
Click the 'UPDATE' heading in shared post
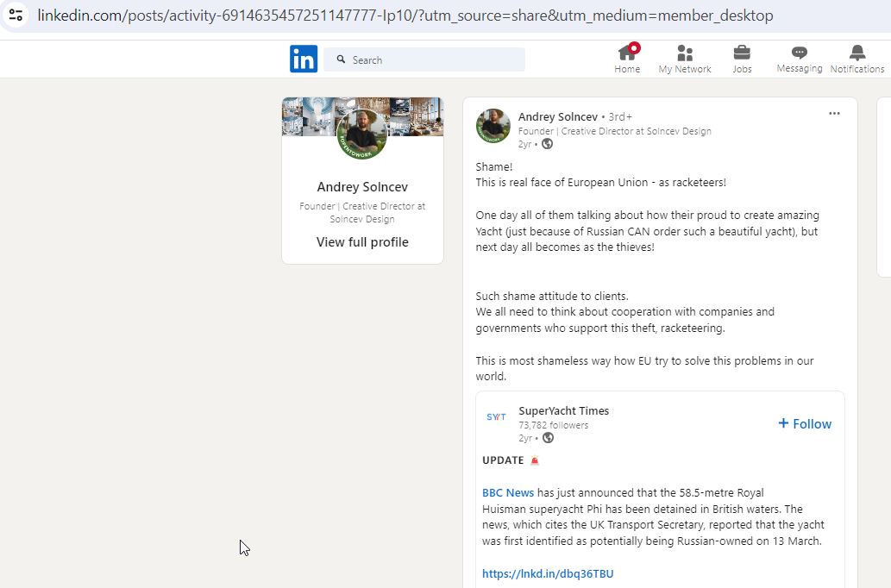pos(503,460)
